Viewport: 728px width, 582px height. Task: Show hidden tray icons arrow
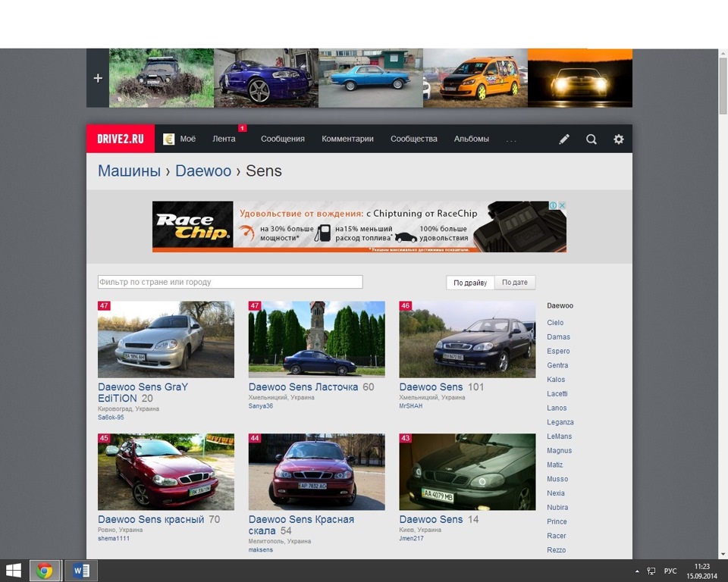point(637,571)
